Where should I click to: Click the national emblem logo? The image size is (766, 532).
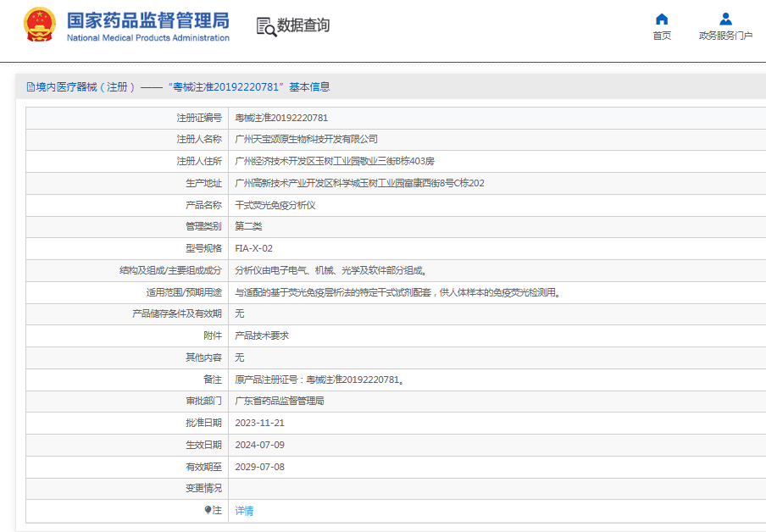(x=39, y=25)
